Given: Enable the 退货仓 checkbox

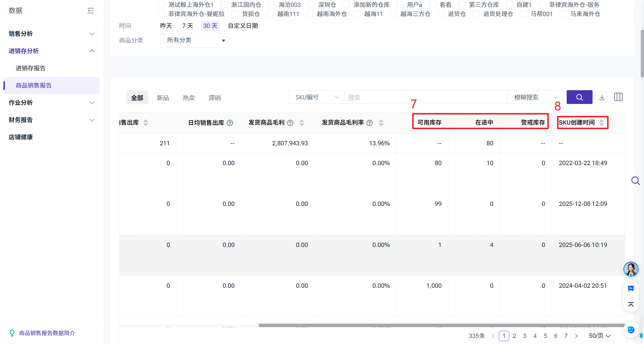Looking at the screenshot, I should (441, 14).
